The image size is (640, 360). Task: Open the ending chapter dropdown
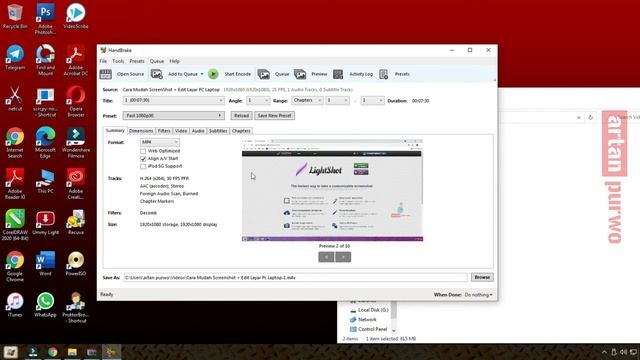(372, 100)
